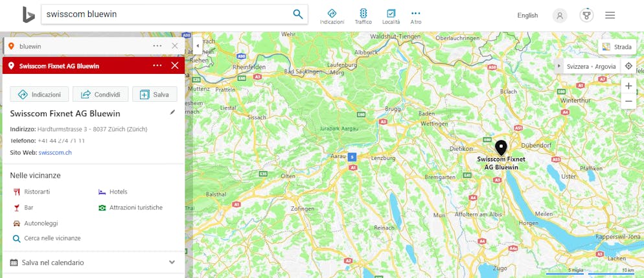Zoom in with the plus button
This screenshot has width=644, height=278.
628,86
